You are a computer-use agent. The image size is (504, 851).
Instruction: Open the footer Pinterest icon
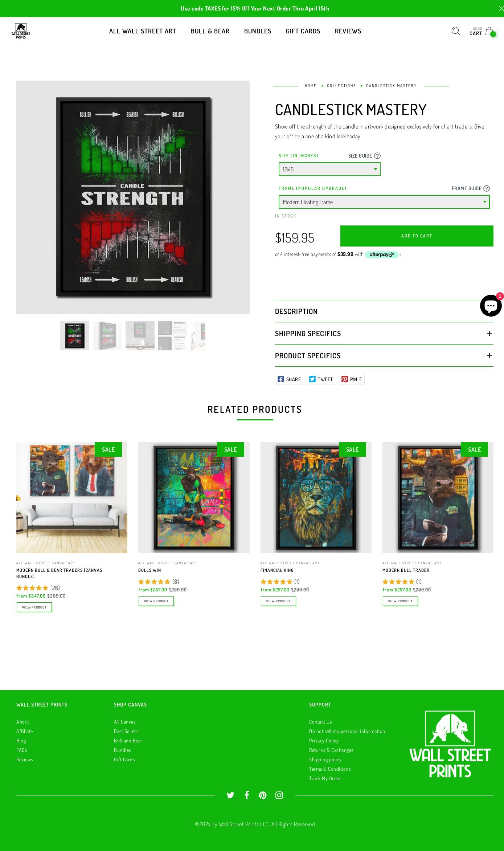[263, 795]
